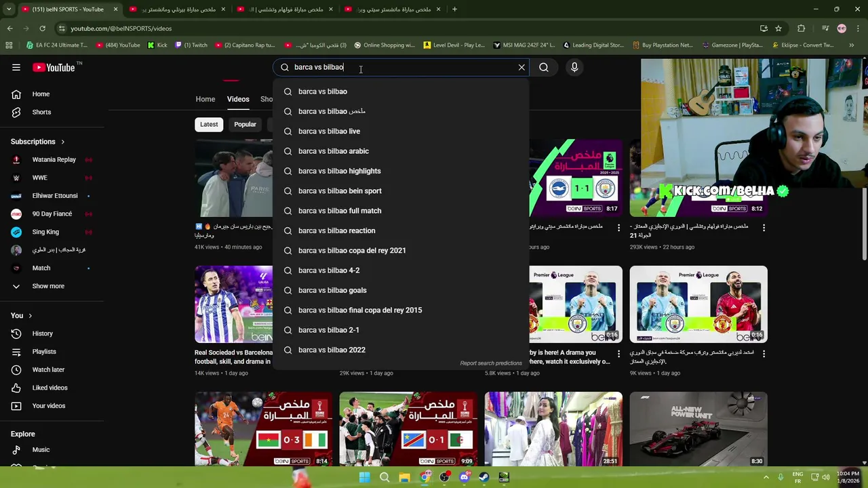Image resolution: width=868 pixels, height=488 pixels.
Task: Open browser extensions puzzle icon
Action: pyautogui.click(x=801, y=28)
